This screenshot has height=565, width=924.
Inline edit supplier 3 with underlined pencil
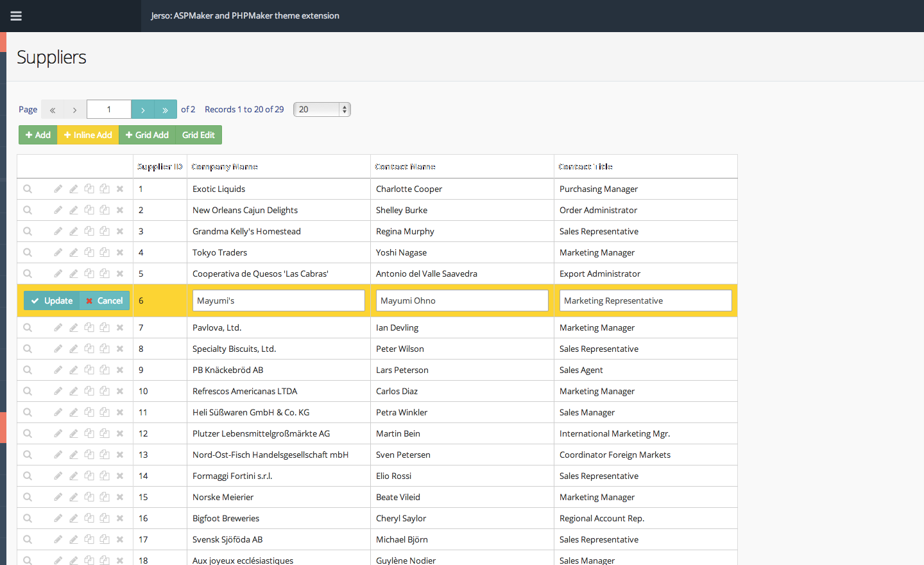(x=74, y=231)
